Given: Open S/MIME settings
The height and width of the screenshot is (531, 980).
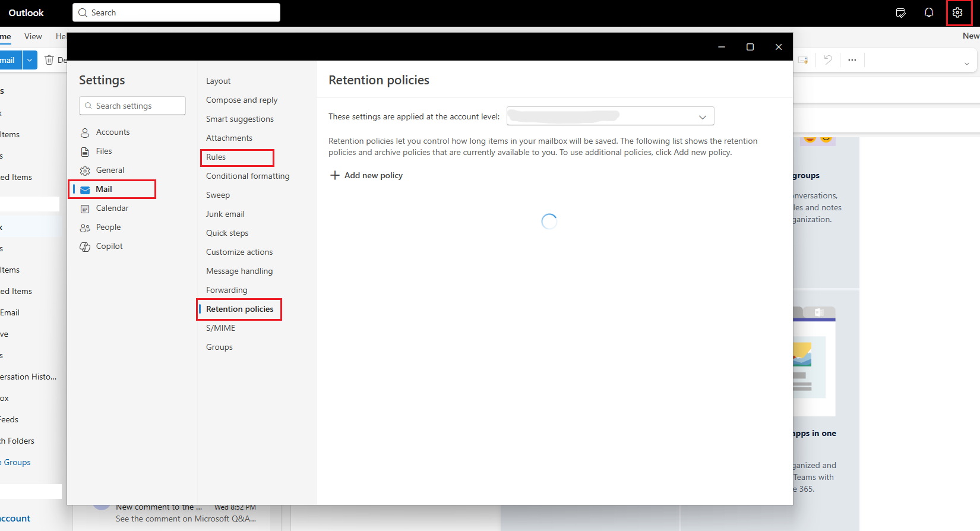Looking at the screenshot, I should (220, 328).
